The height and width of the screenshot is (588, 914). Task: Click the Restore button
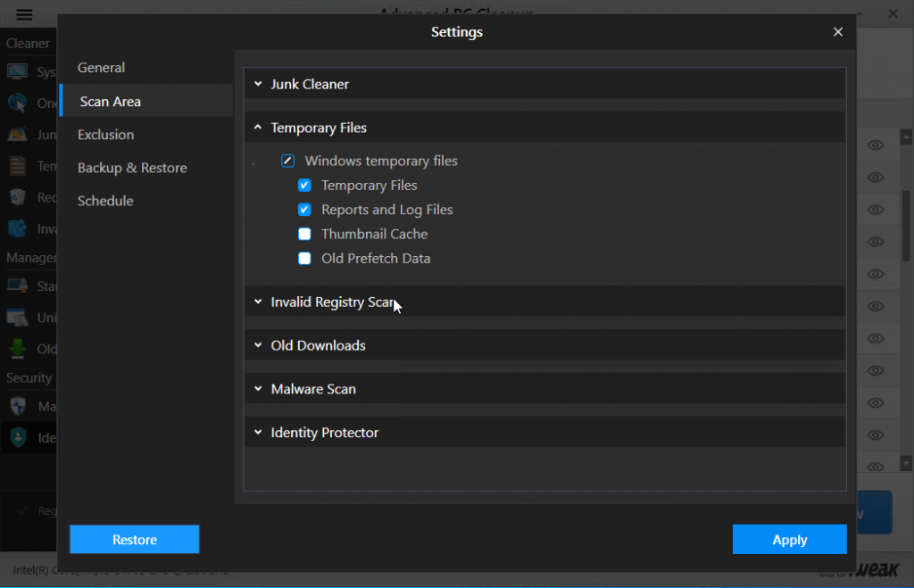click(x=135, y=539)
